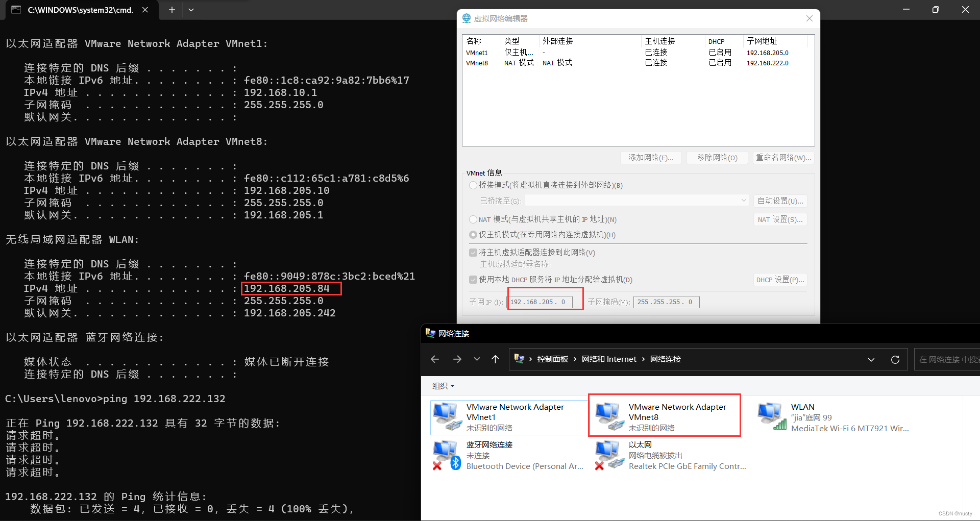This screenshot has width=980, height=521.
Task: Click the 子网地址 column header
Action: [775, 41]
